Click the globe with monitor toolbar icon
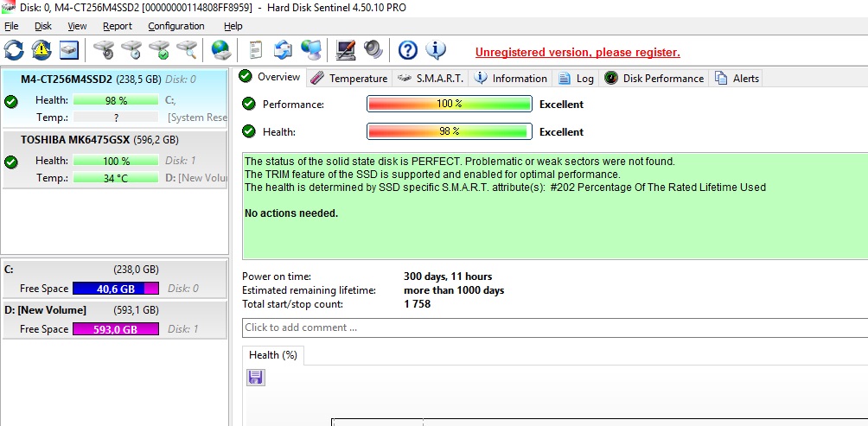This screenshot has width=868, height=426. (311, 50)
